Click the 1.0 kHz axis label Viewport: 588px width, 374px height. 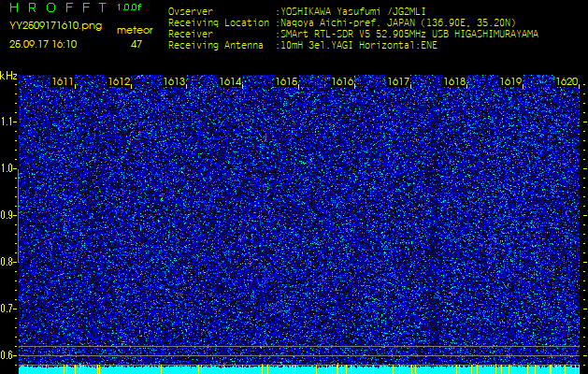click(7, 168)
